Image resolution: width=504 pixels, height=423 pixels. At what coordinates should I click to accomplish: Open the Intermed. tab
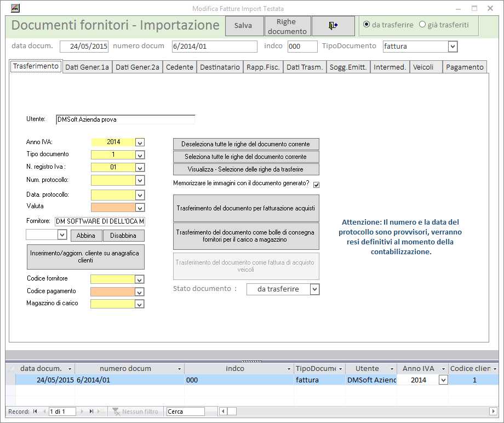390,67
